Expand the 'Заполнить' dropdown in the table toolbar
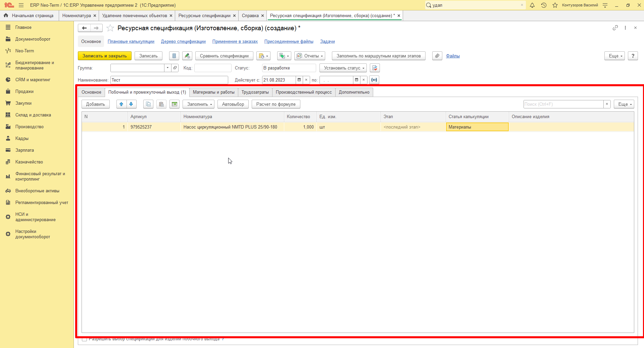644x348 pixels. click(x=199, y=104)
